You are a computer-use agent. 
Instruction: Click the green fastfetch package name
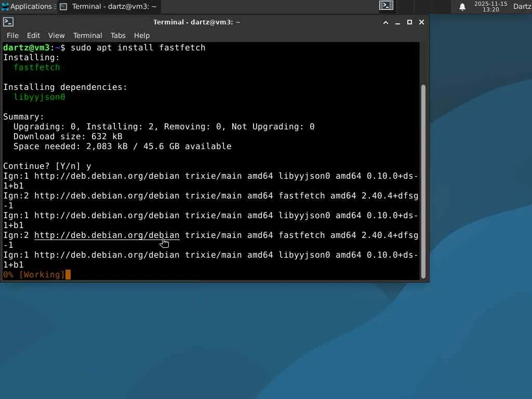tap(37, 67)
